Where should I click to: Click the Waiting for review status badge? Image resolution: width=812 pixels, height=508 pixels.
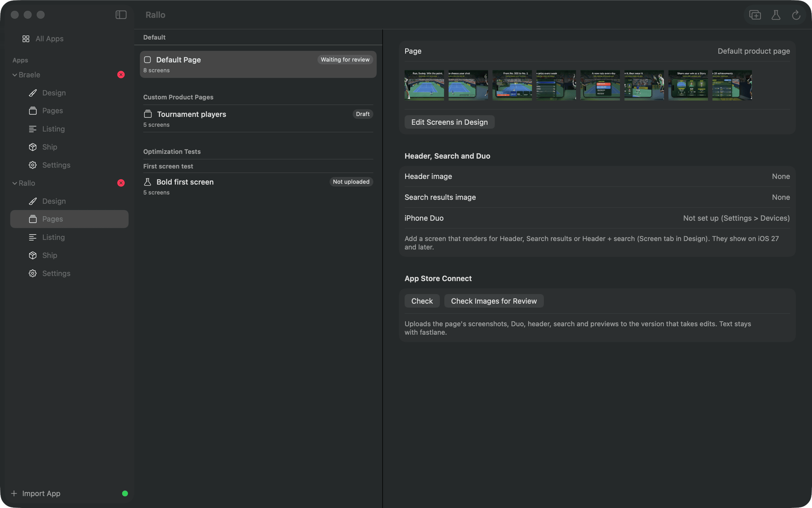point(345,60)
